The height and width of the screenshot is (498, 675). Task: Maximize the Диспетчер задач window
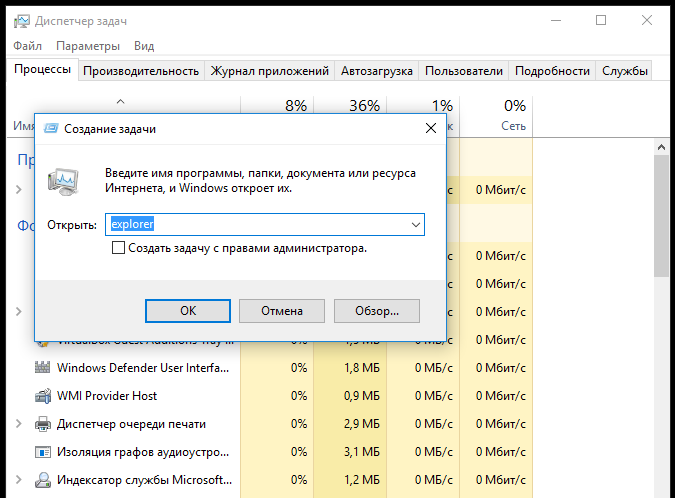click(x=601, y=20)
